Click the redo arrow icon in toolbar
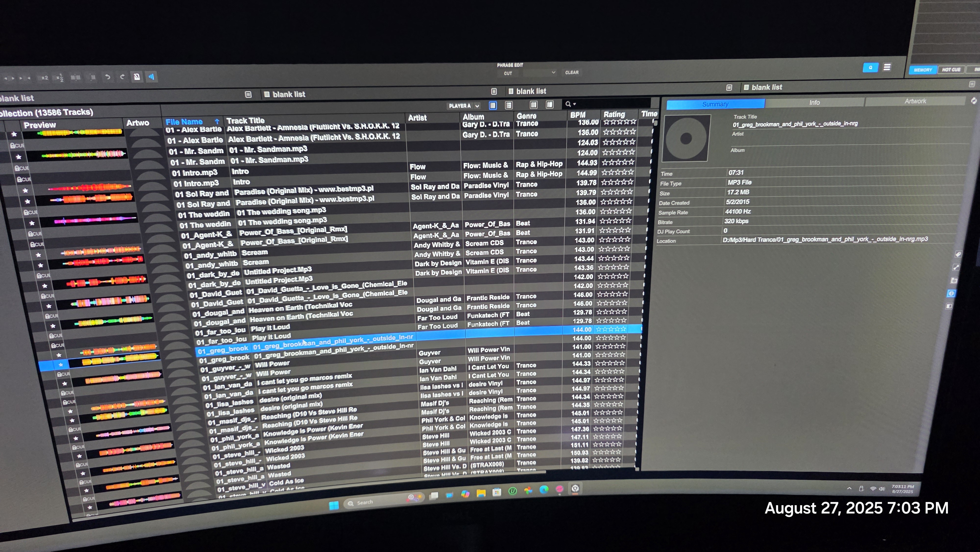This screenshot has width=980, height=552. [x=122, y=77]
